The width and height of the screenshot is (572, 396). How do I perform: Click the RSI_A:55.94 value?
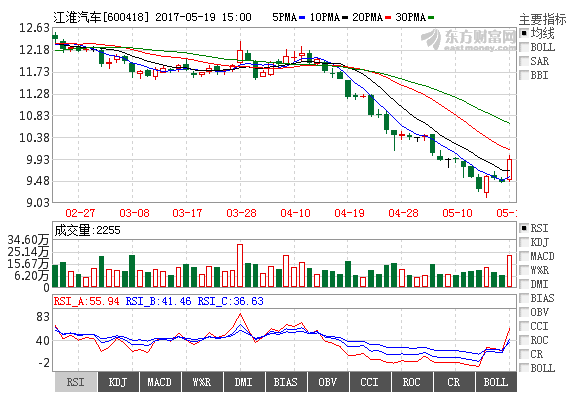[86, 301]
